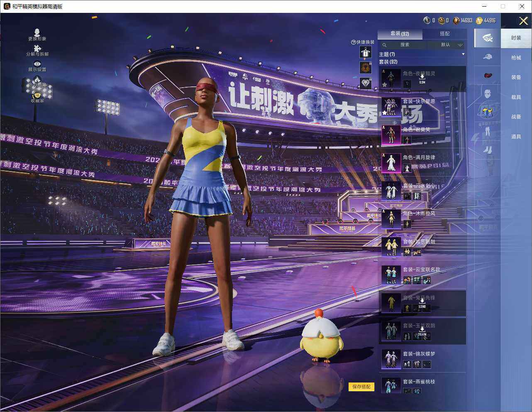Image resolution: width=532 pixels, height=412 pixels.
Task: Open the 默认 sort dropdown
Action: coord(447,45)
